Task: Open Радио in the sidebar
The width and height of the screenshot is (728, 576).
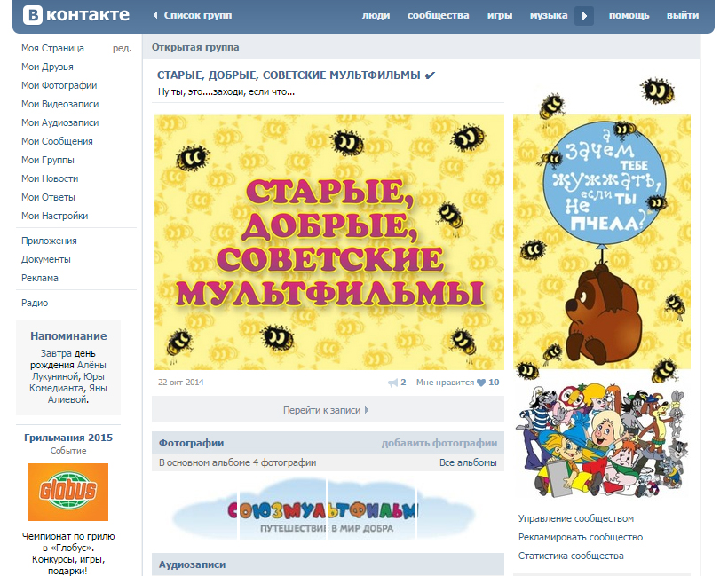Action: click(x=35, y=303)
